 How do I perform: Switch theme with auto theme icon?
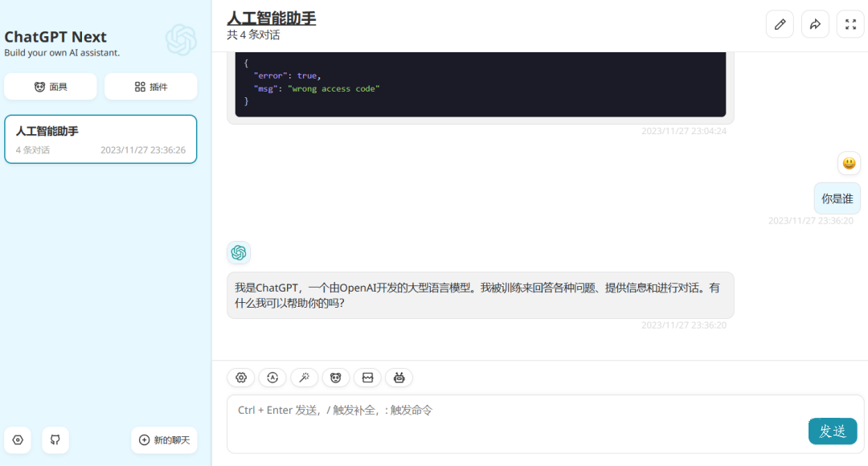(272, 378)
